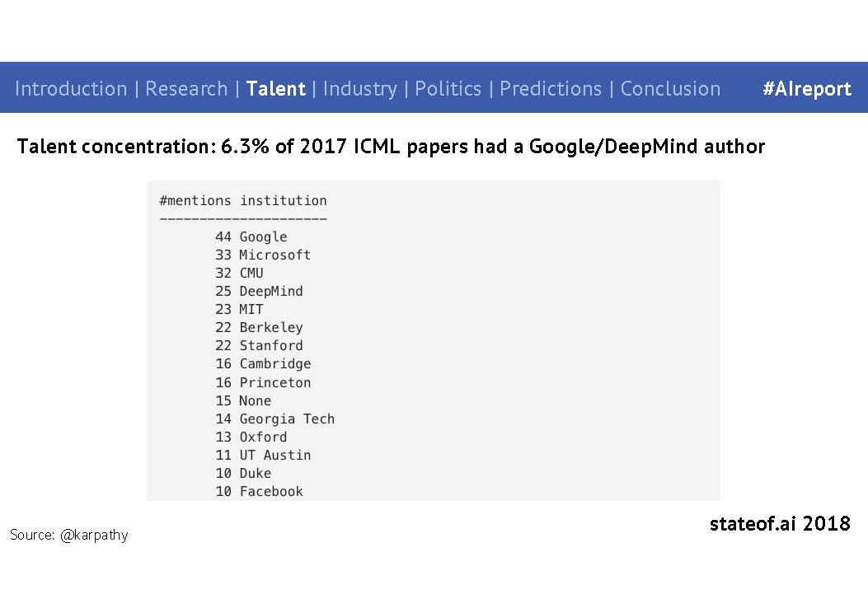Select the Facebook row at the bottom
This screenshot has width=868, height=613.
pos(259,491)
